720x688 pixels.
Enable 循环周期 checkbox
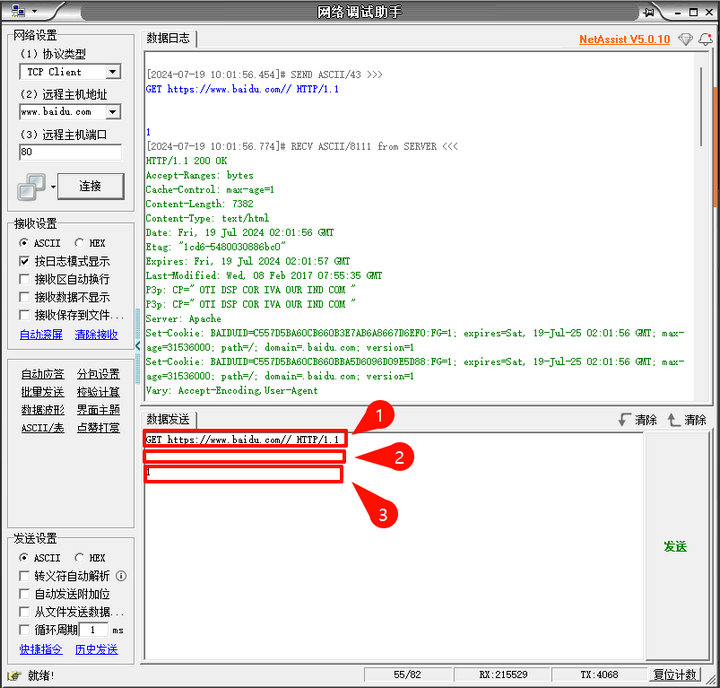(25, 630)
